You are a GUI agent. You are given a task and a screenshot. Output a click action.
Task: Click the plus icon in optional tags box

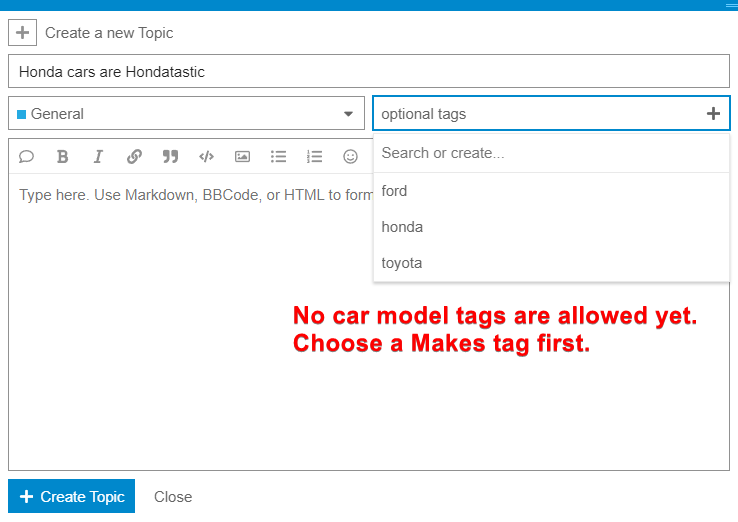pos(713,113)
